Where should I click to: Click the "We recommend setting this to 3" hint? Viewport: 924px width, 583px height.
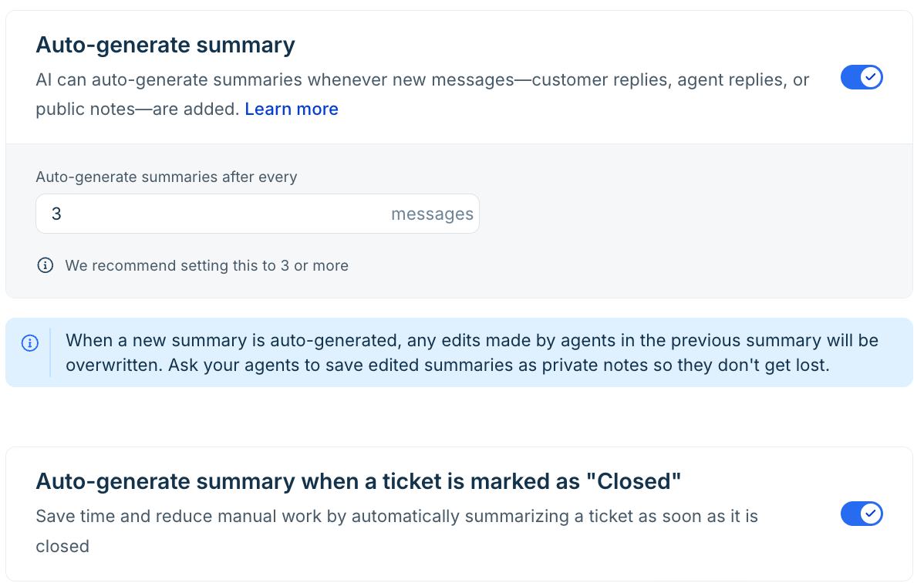point(206,265)
